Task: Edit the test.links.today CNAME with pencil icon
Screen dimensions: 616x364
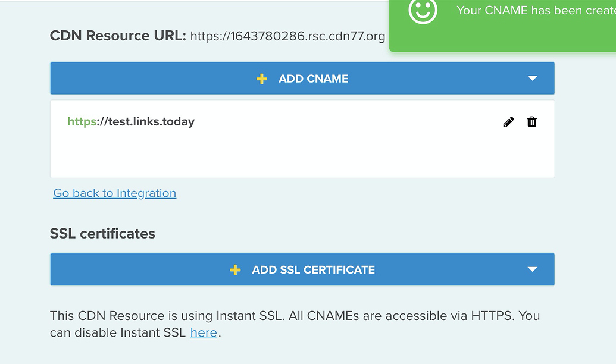Action: click(x=508, y=122)
